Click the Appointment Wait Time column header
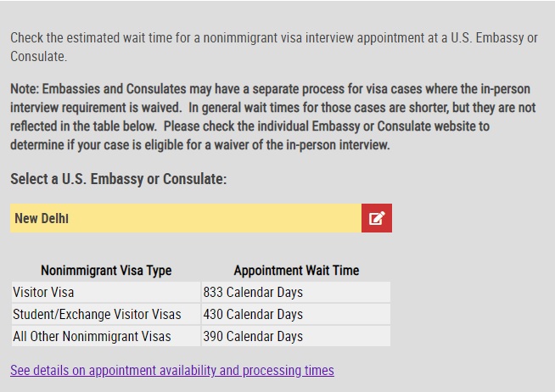Viewport: 555px width, 392px height. click(x=296, y=271)
